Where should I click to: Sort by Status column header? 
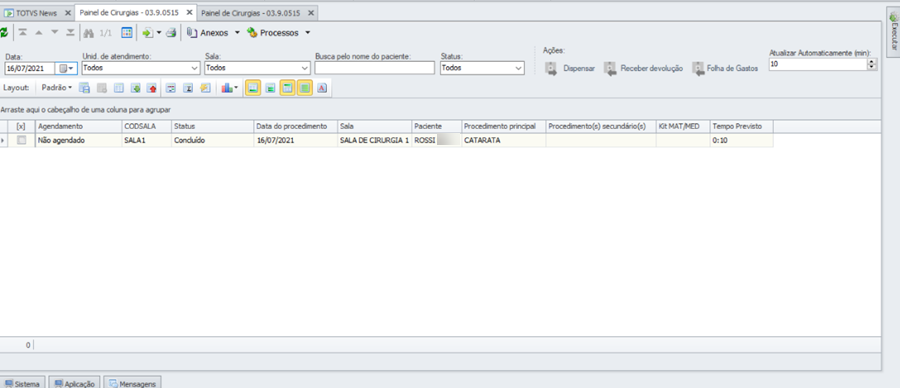coord(212,126)
